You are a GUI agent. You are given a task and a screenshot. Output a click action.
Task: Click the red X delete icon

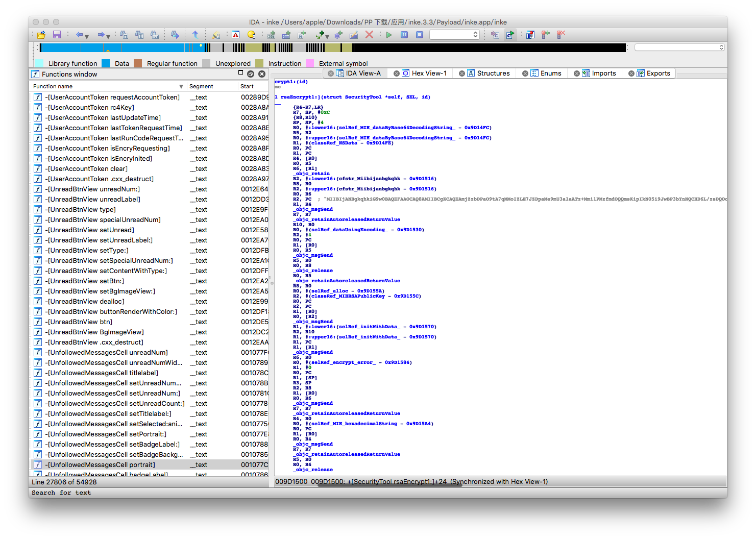(x=370, y=35)
